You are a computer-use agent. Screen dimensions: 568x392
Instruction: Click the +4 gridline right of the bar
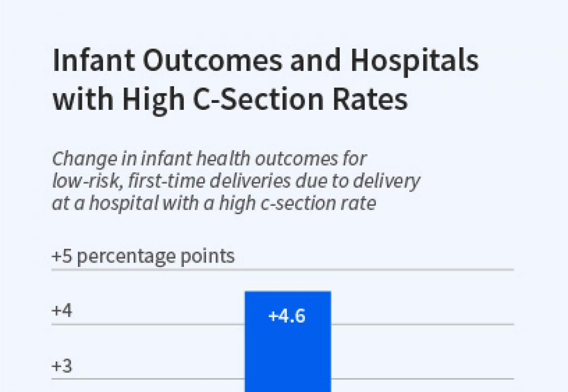pyautogui.click(x=422, y=324)
